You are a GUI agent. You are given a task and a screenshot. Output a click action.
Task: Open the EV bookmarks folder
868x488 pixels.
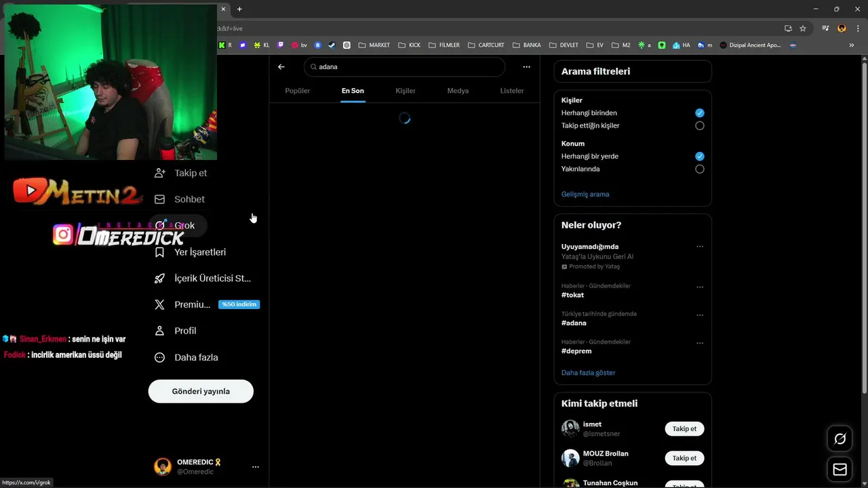pyautogui.click(x=595, y=45)
